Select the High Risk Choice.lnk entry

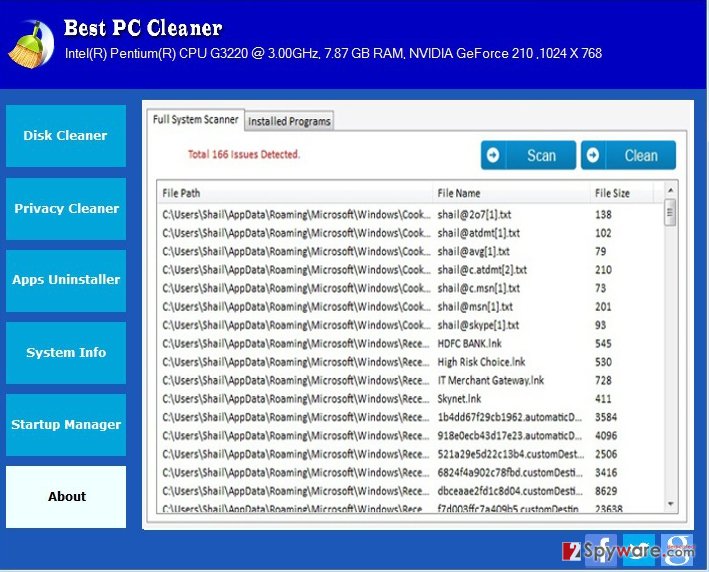(411, 362)
